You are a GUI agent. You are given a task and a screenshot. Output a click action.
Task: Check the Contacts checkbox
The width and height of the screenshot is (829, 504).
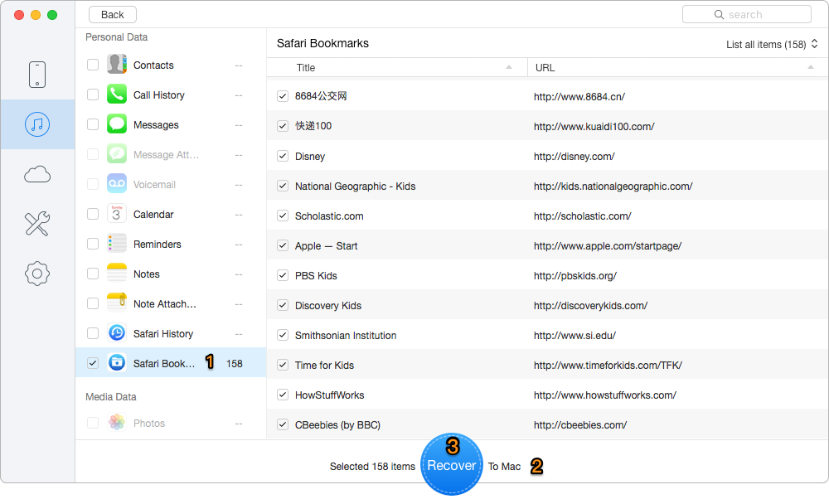point(93,65)
